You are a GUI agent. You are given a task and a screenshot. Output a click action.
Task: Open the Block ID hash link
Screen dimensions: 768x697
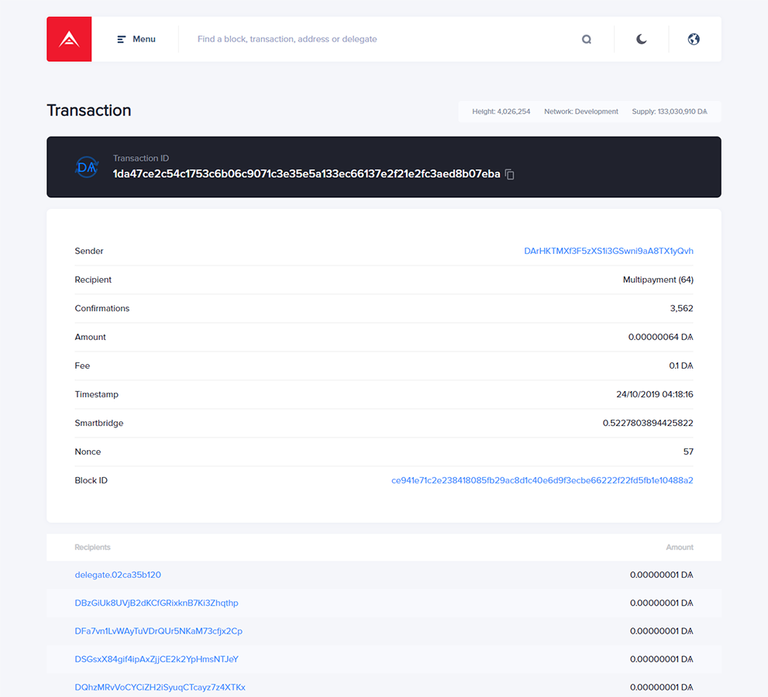pos(542,480)
